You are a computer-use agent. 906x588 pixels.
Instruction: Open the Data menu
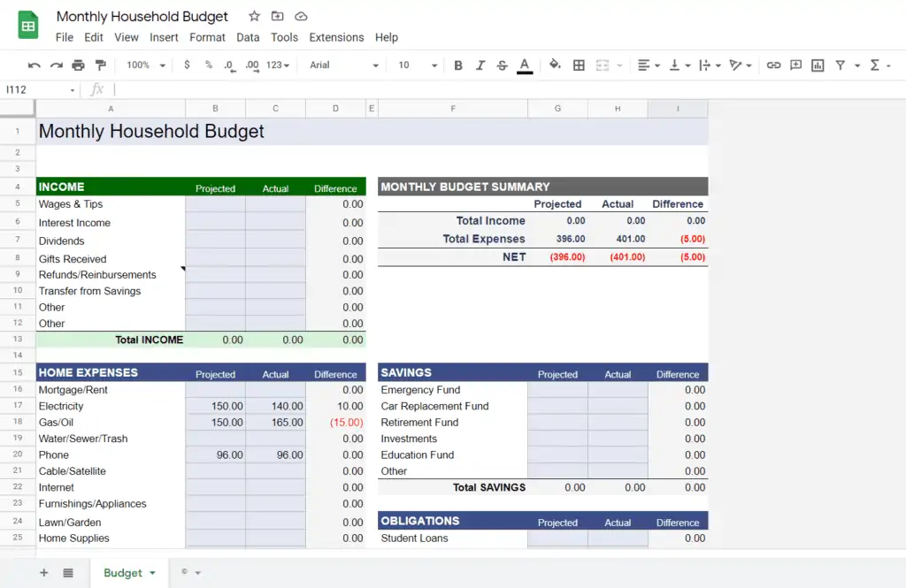click(x=248, y=37)
